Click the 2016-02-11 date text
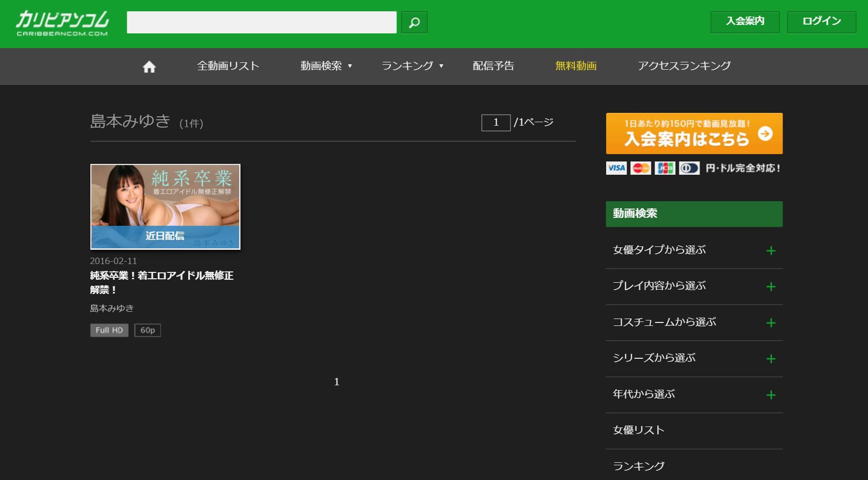 pos(113,261)
